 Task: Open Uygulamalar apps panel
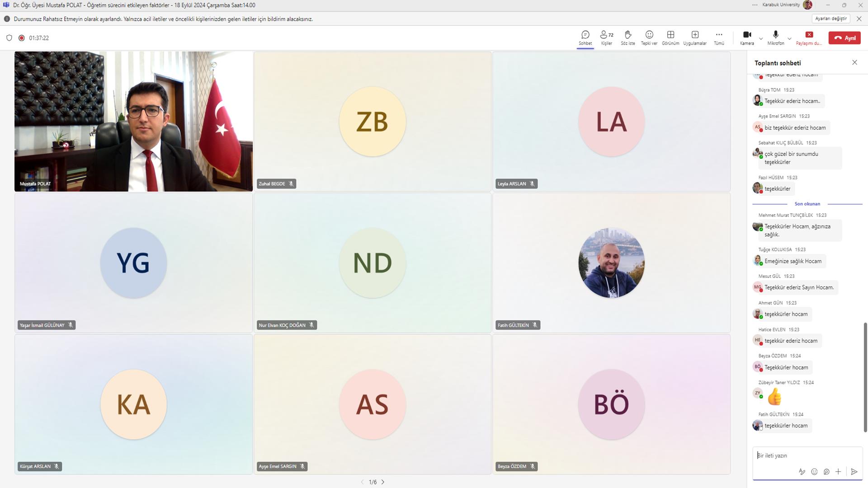pos(695,38)
